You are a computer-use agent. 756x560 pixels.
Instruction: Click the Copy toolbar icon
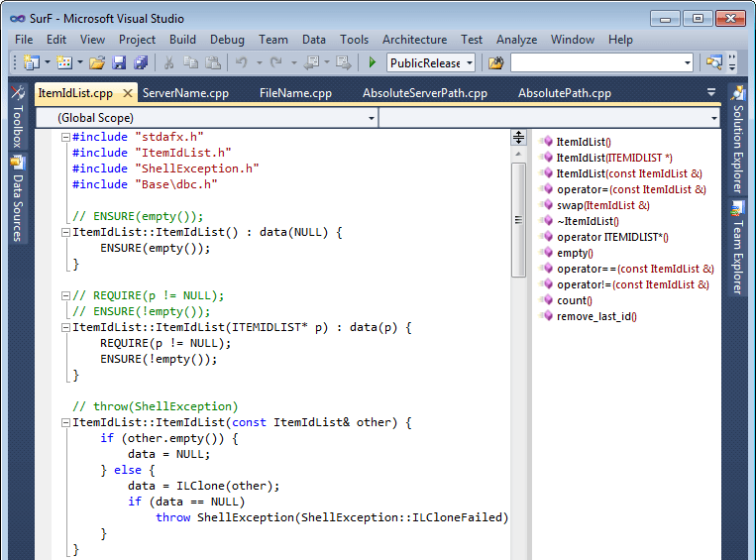[x=191, y=62]
